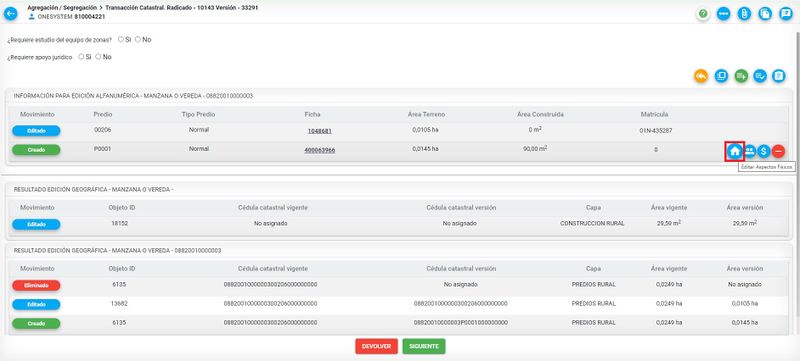This screenshot has width=800, height=361.
Task: Click the green add-record icon
Action: 741,76
